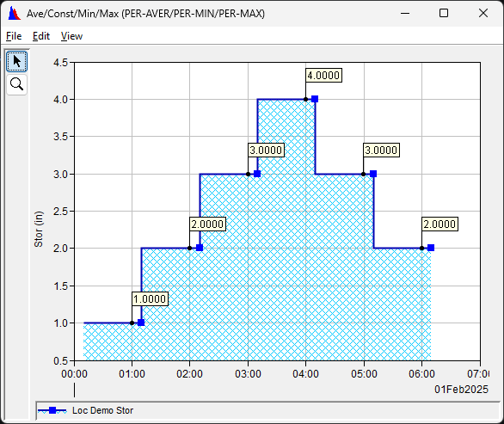Click the 4.5 y-axis tick label

[x=61, y=63]
